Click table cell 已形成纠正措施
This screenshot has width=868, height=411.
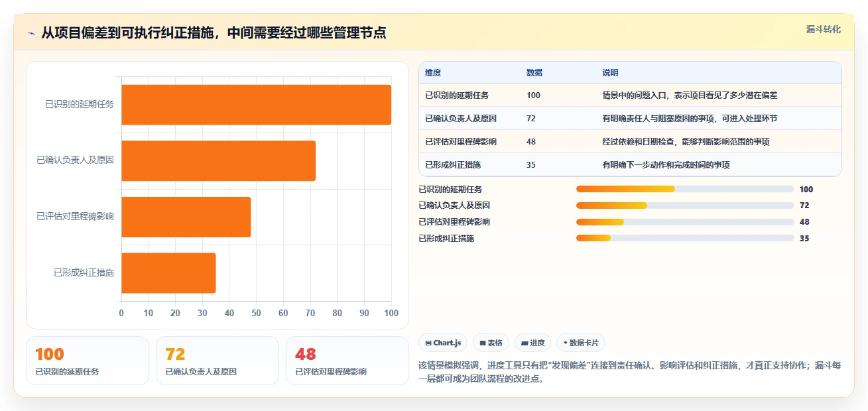coord(453,165)
